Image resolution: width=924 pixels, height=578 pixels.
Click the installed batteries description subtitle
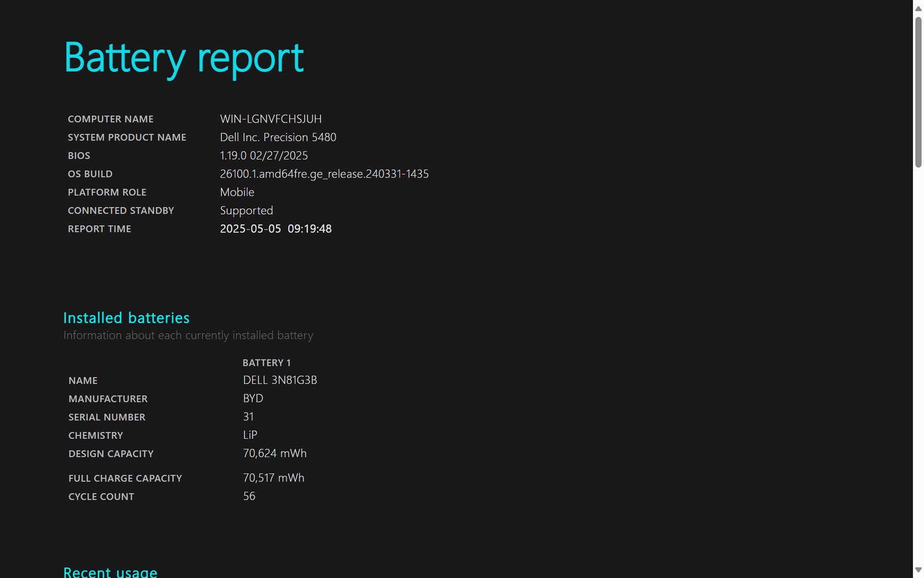click(x=188, y=336)
